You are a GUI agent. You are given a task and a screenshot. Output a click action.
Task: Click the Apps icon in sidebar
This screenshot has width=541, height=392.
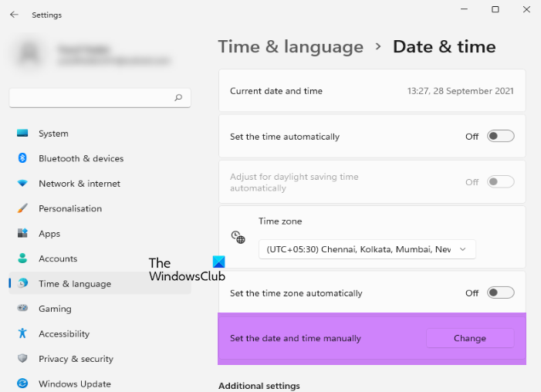[22, 234]
